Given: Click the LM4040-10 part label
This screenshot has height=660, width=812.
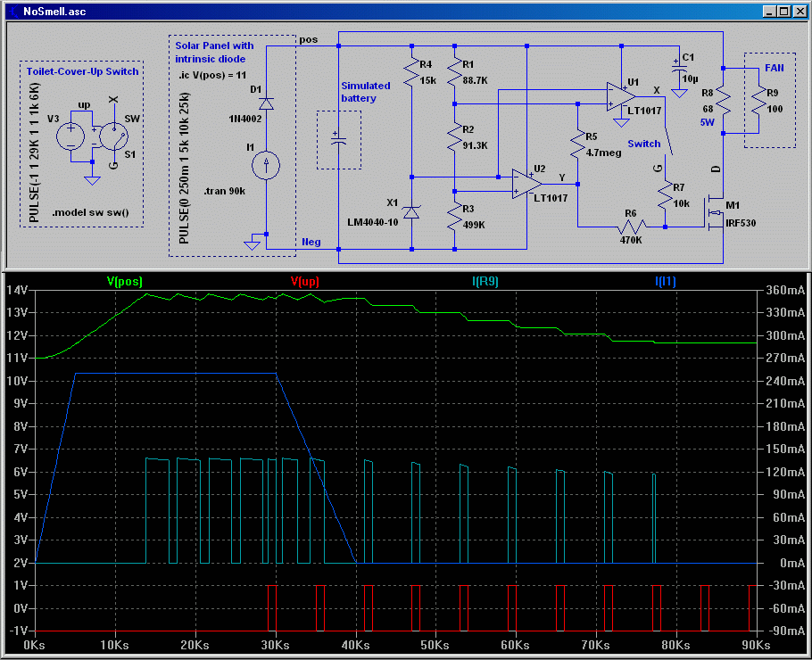Looking at the screenshot, I should click(373, 222).
